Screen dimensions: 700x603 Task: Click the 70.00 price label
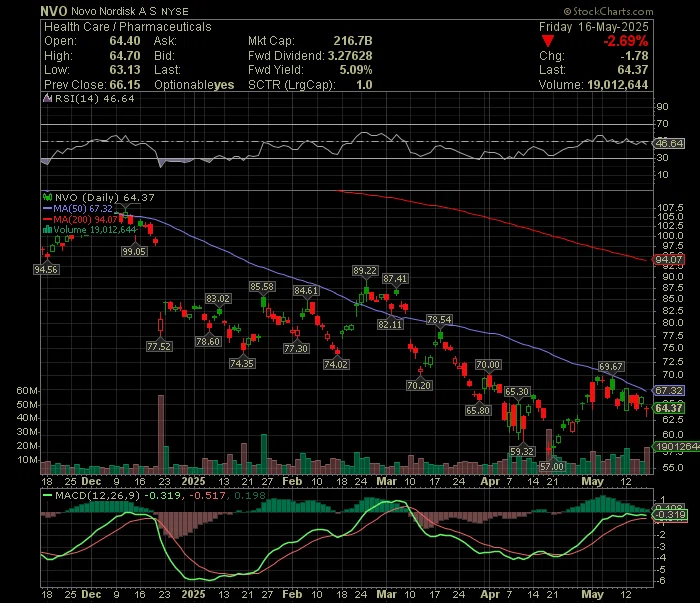(488, 365)
